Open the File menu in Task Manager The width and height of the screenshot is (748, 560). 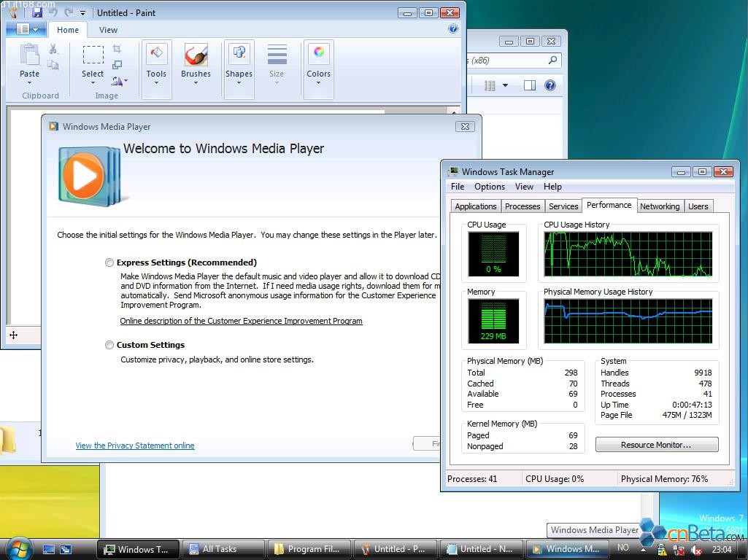458,187
